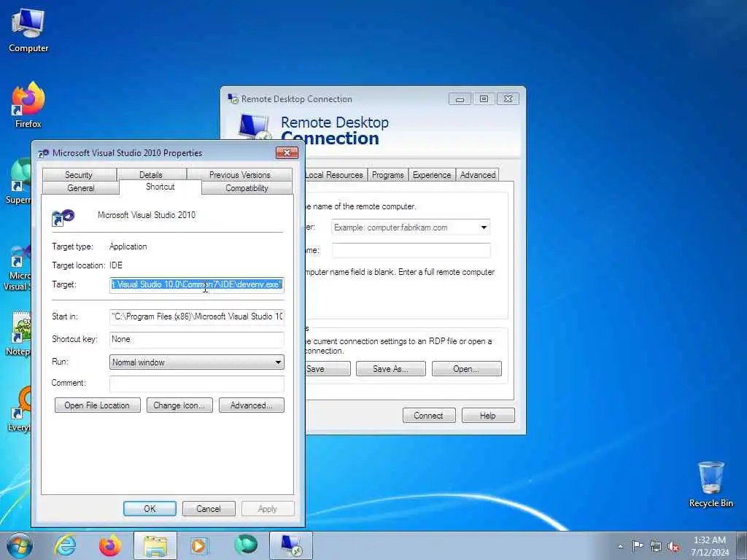Open Programs tab in Remote Desktop

(x=388, y=175)
